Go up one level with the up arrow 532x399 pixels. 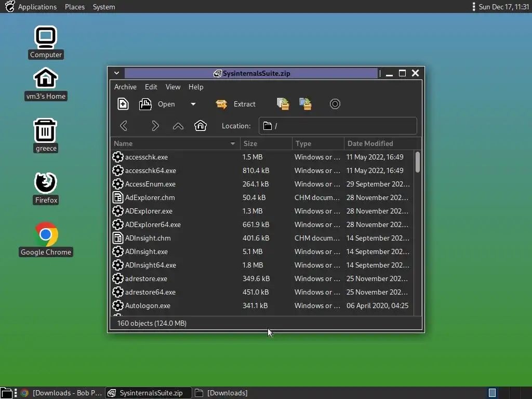178,126
